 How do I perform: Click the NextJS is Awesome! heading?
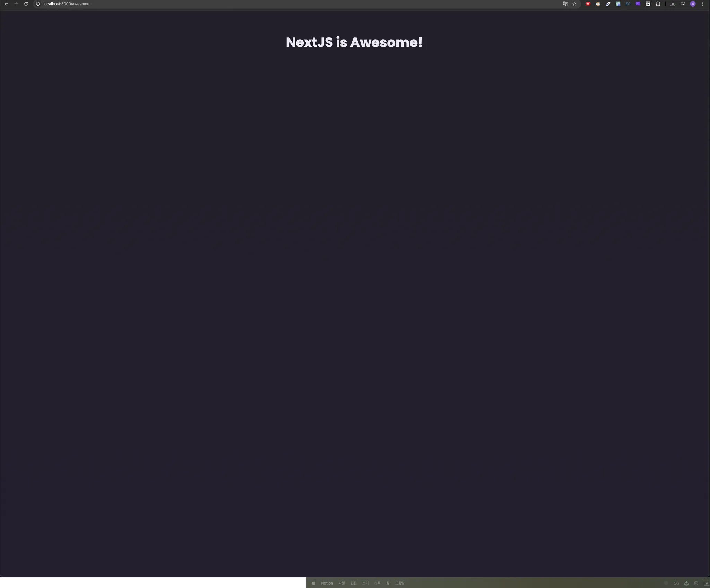pos(354,42)
